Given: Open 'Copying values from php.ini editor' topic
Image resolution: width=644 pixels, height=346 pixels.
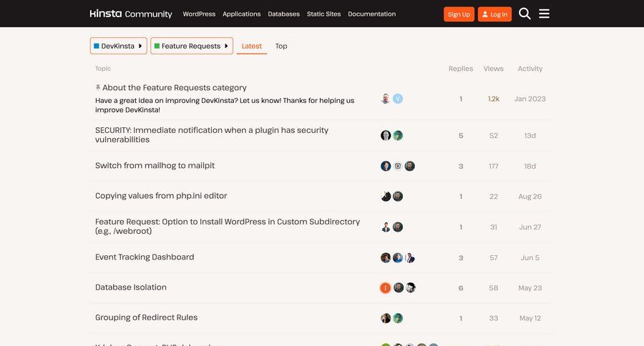Looking at the screenshot, I should click(161, 196).
